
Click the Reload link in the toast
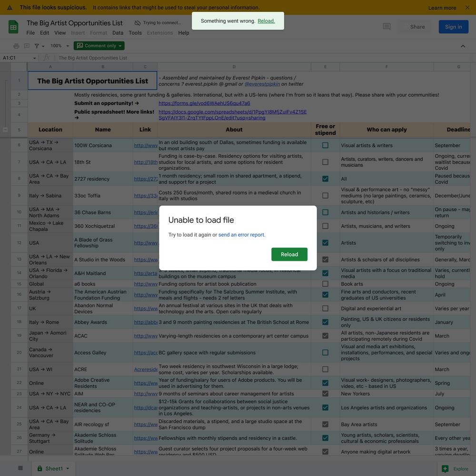pos(266,21)
